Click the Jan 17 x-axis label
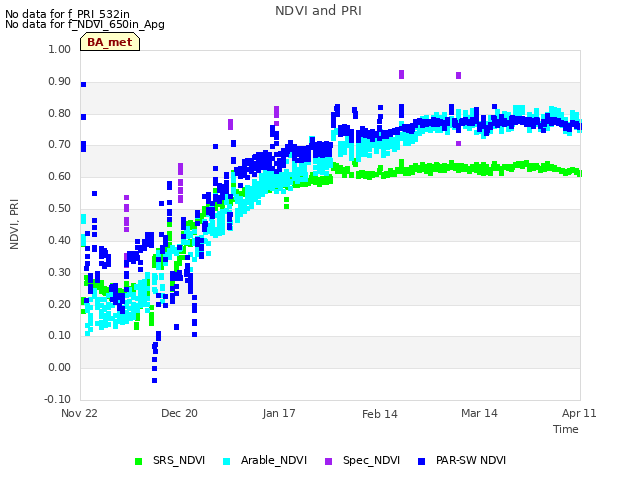The height and width of the screenshot is (480, 640). [279, 413]
